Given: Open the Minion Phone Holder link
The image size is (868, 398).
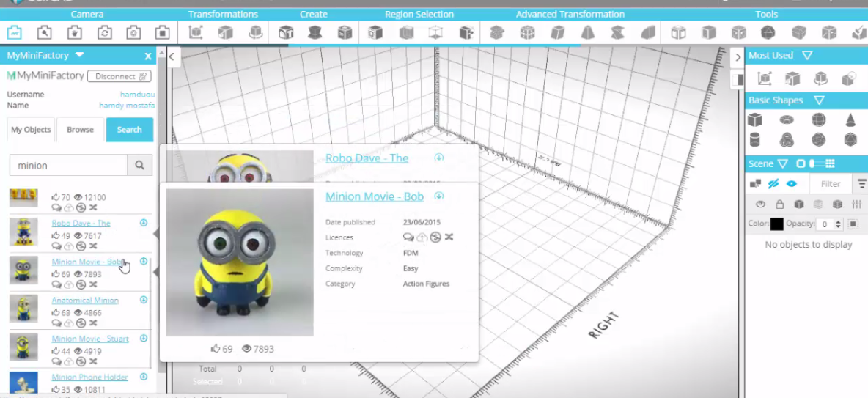Looking at the screenshot, I should coord(89,377).
